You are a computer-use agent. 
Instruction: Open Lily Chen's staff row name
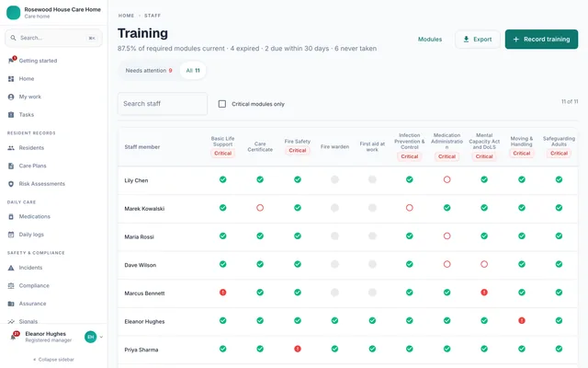pyautogui.click(x=136, y=180)
